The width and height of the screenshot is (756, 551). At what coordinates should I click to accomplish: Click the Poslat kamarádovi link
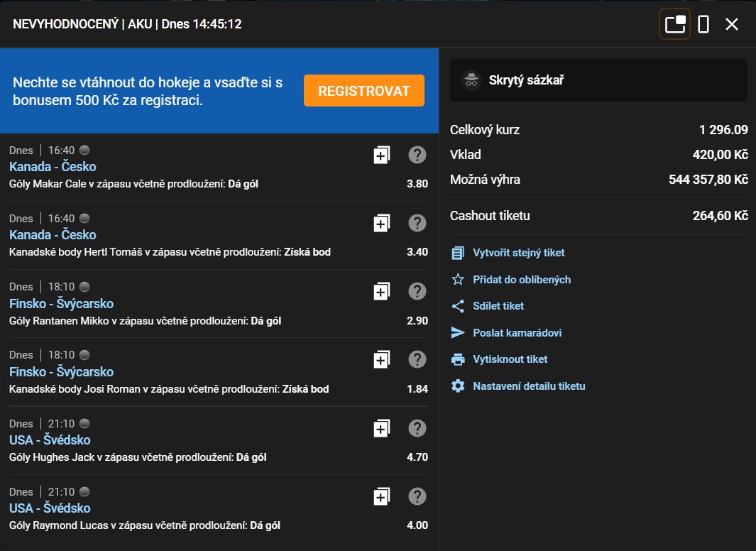coord(517,332)
